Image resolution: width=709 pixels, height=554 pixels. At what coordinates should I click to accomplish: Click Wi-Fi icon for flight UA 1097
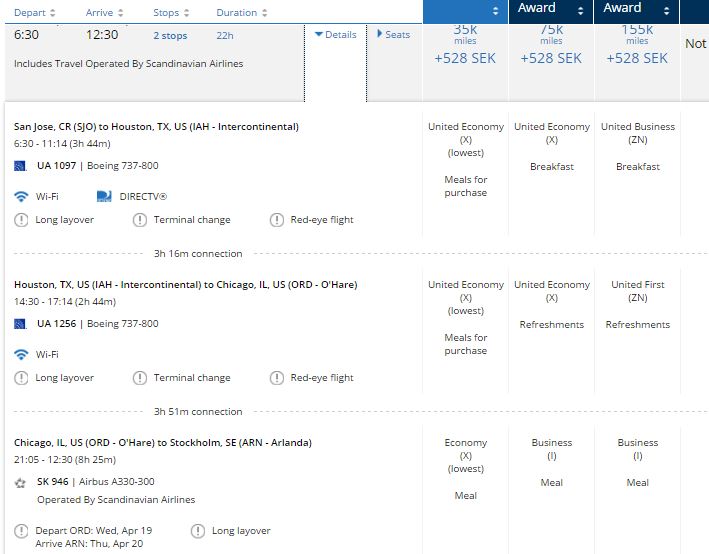tap(21, 197)
